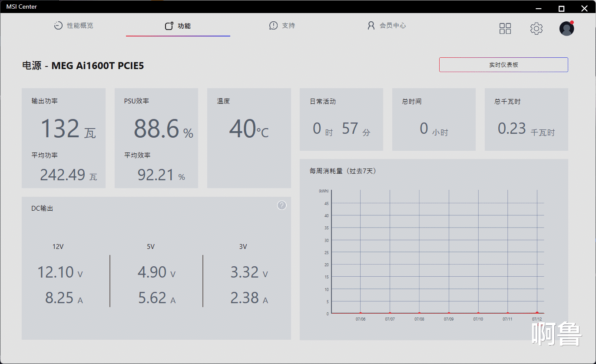Viewport: 596px width, 364px height.
Task: Click the 132 瓦 output power value
Action: pos(68,129)
